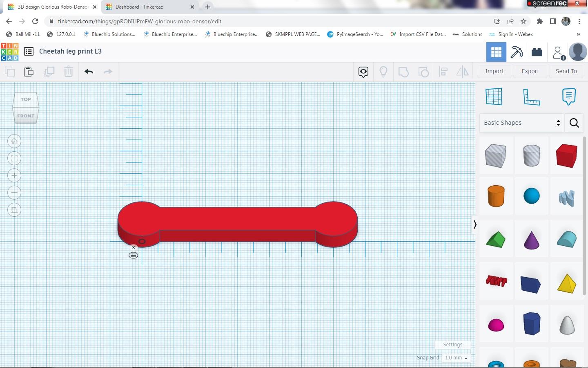Click the Send To button
Image resolution: width=588 pixels, height=368 pixels.
coord(566,71)
